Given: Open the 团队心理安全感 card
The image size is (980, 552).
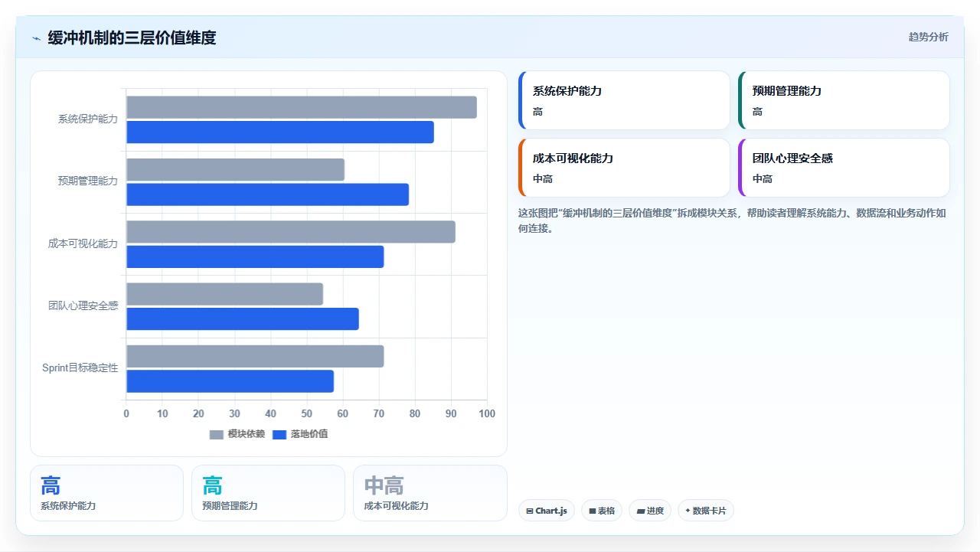Looking at the screenshot, I should click(844, 168).
